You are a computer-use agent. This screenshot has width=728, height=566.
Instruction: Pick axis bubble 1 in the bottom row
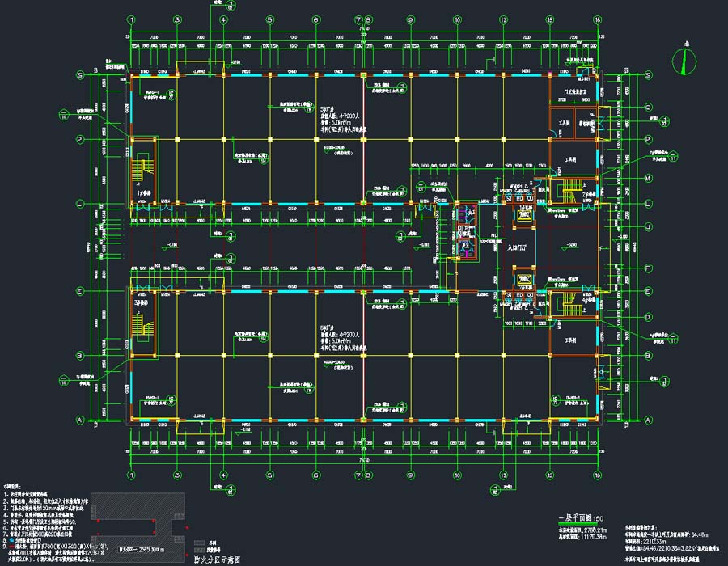131,475
